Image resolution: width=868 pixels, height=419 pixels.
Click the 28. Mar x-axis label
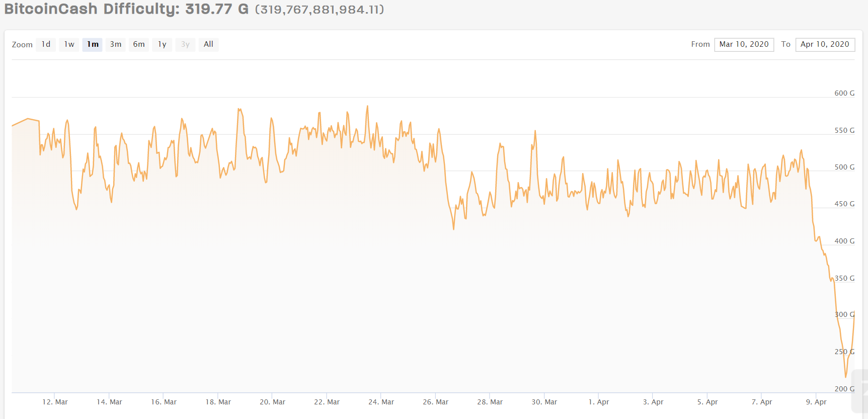click(490, 402)
